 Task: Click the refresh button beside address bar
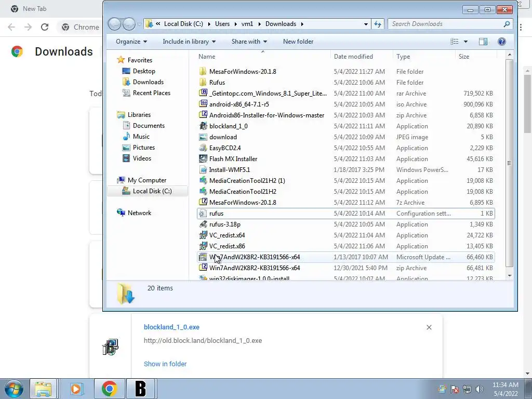click(378, 24)
